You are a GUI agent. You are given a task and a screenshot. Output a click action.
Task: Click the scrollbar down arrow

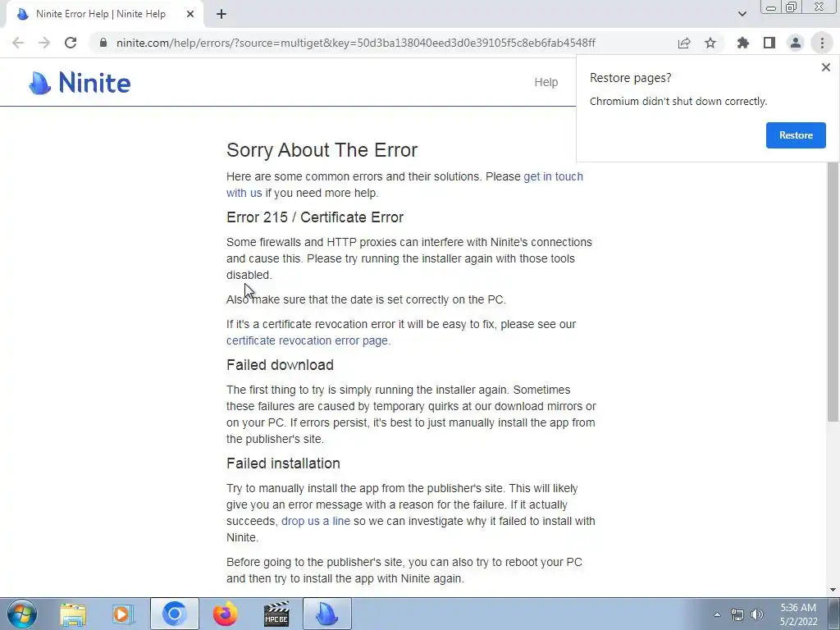833,590
